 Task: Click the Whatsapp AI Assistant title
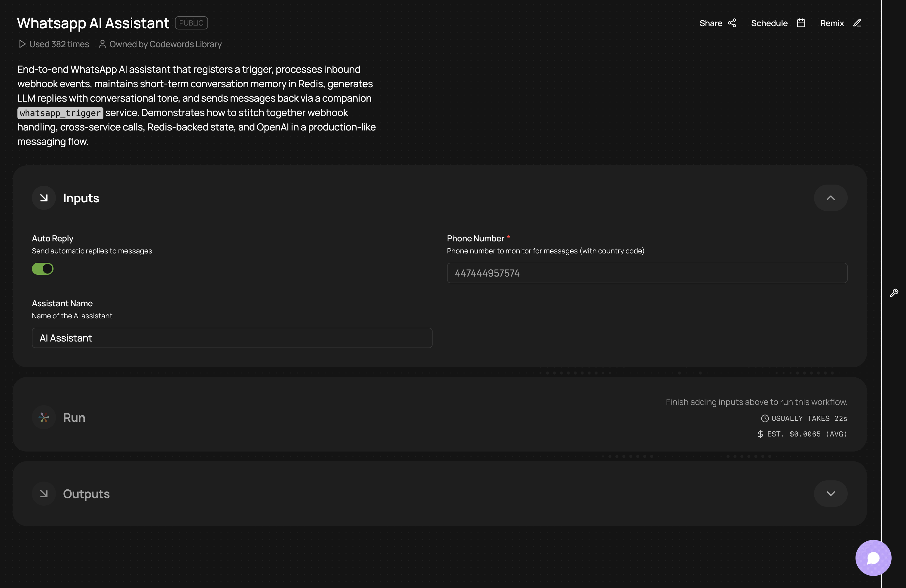click(93, 23)
